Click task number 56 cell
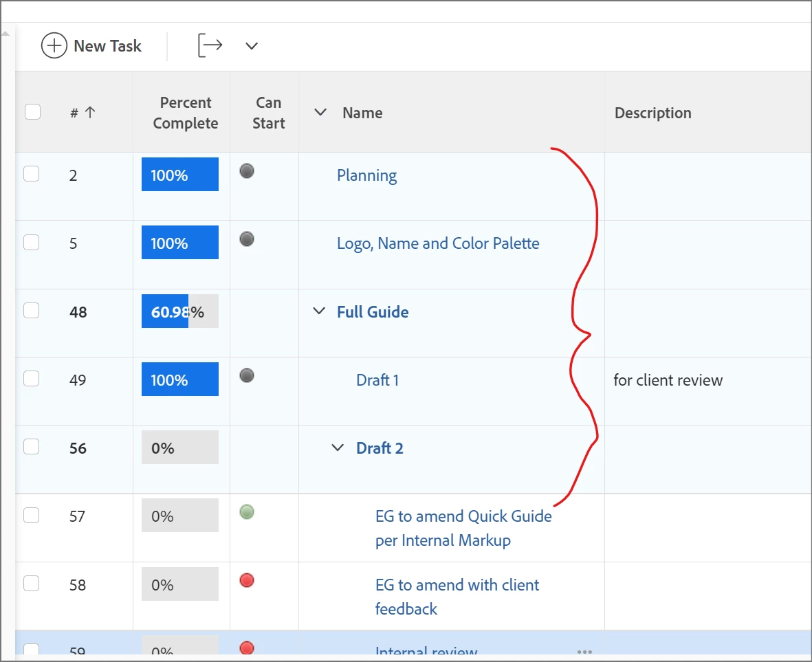Screen dimensions: 812x662 tap(78, 448)
